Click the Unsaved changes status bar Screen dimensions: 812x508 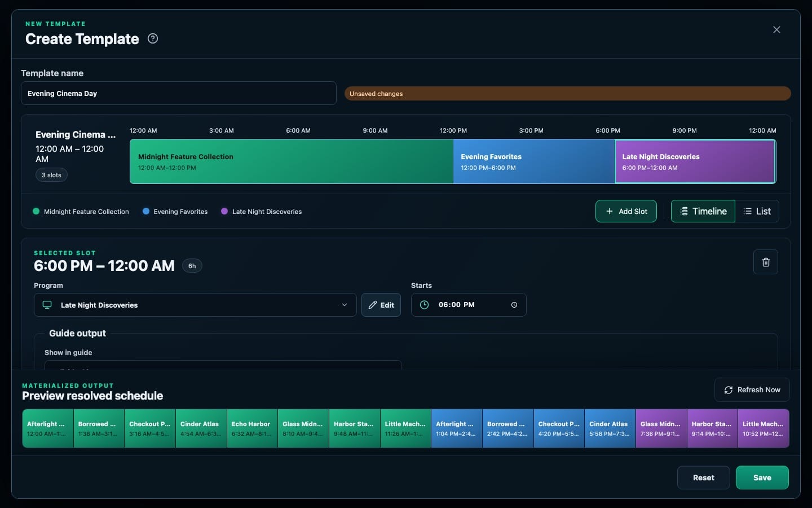pos(568,94)
